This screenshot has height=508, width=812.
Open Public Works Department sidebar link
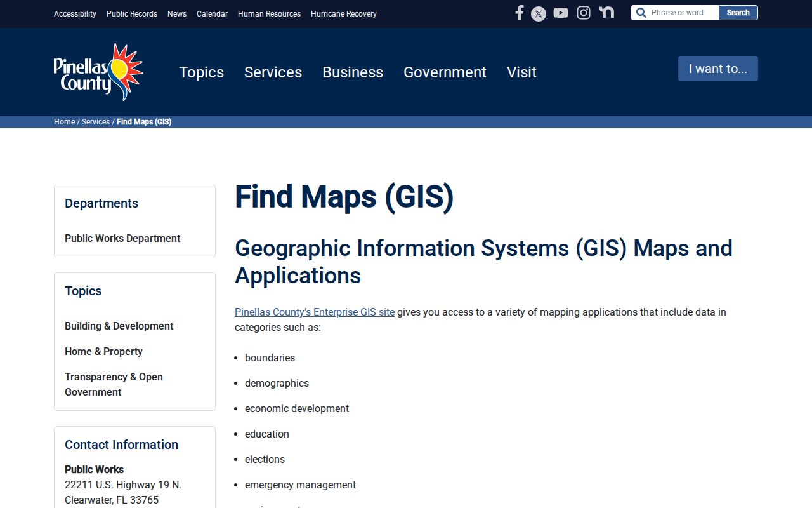pos(122,238)
